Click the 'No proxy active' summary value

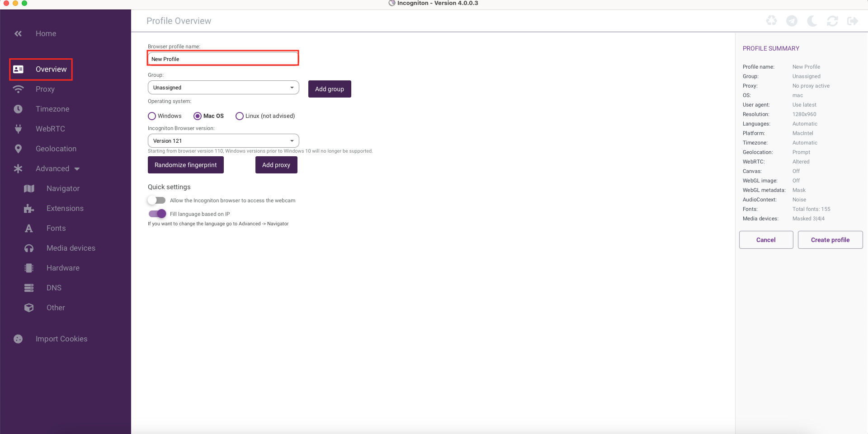811,86
